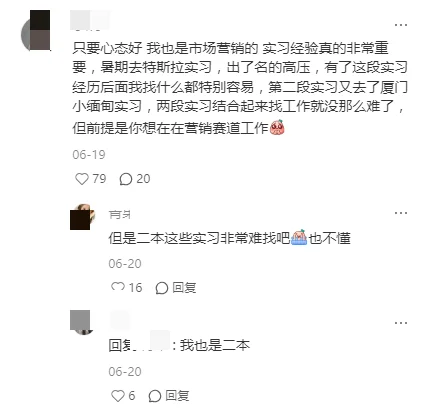
Task: Like the top comment with 79 likes
Action: point(82,179)
